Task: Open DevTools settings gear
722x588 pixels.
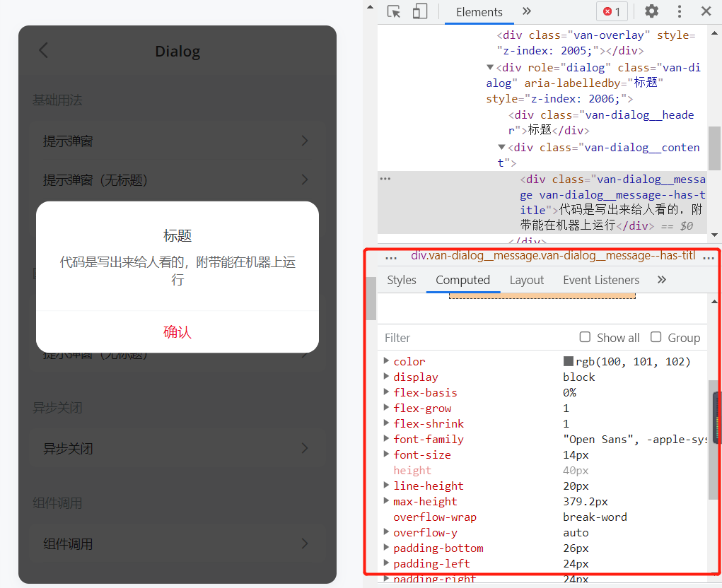Action: 651,11
